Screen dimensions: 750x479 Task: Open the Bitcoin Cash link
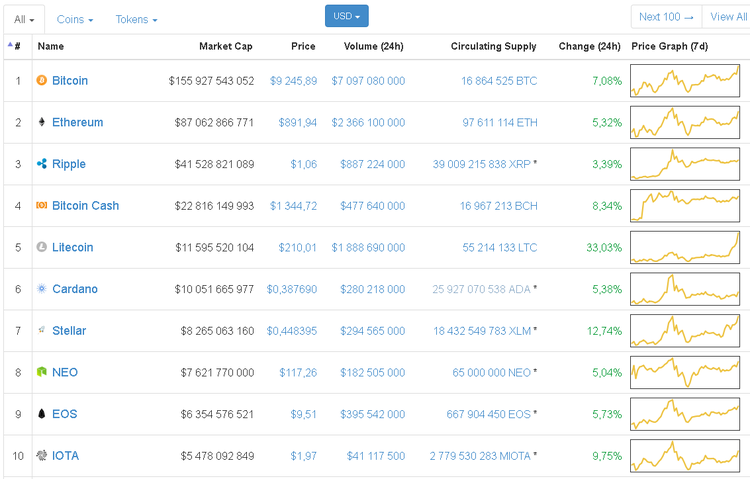[x=86, y=206]
